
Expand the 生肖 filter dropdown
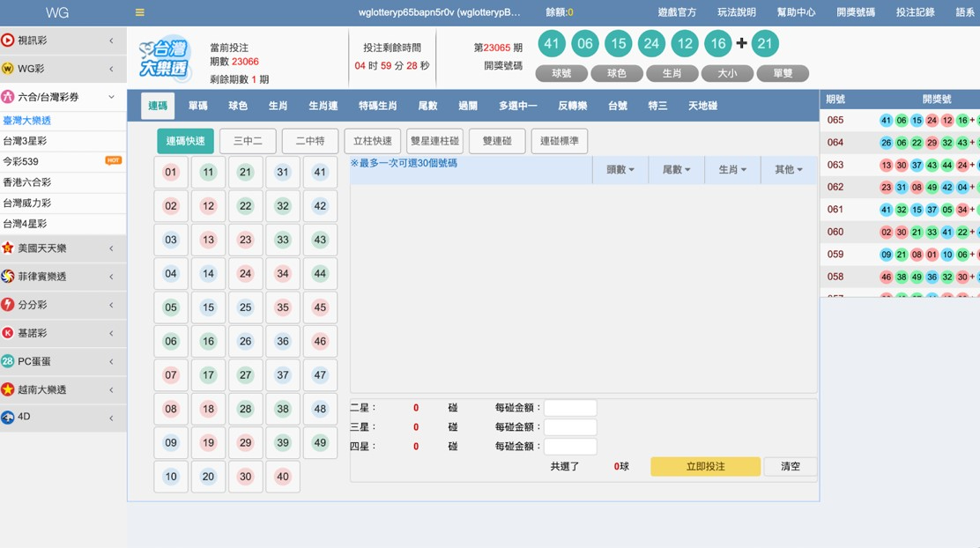(731, 170)
